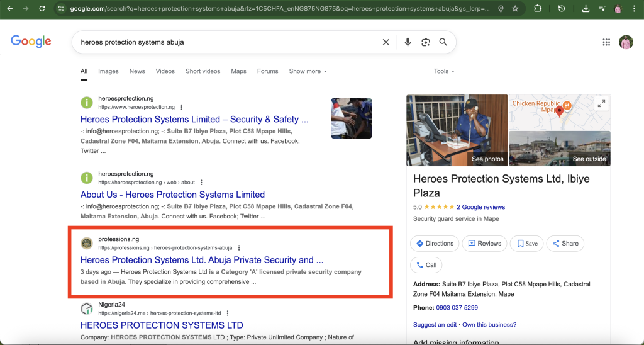644x345 pixels.
Task: Clear the search box with X
Action: coord(386,42)
